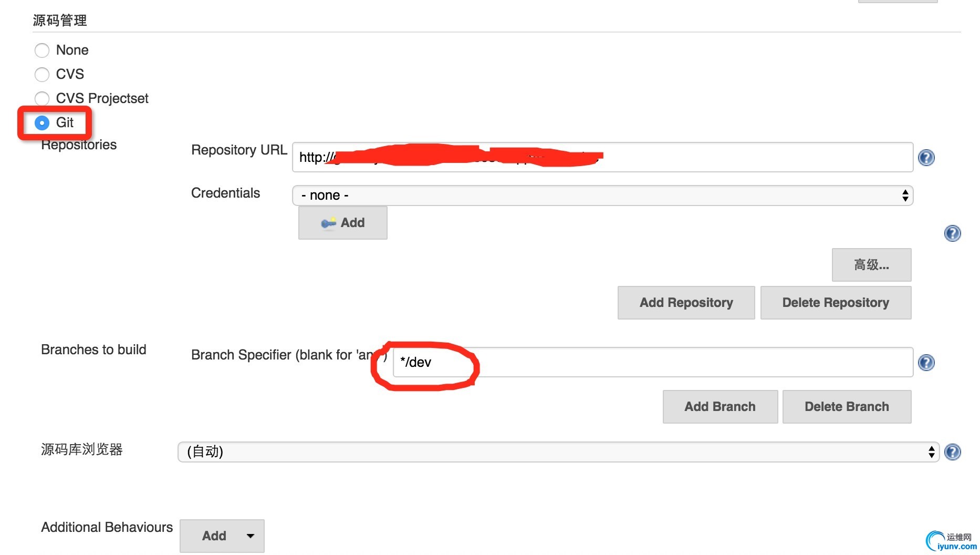Expand the 源码库浏览器 (自动) dropdown

point(558,452)
